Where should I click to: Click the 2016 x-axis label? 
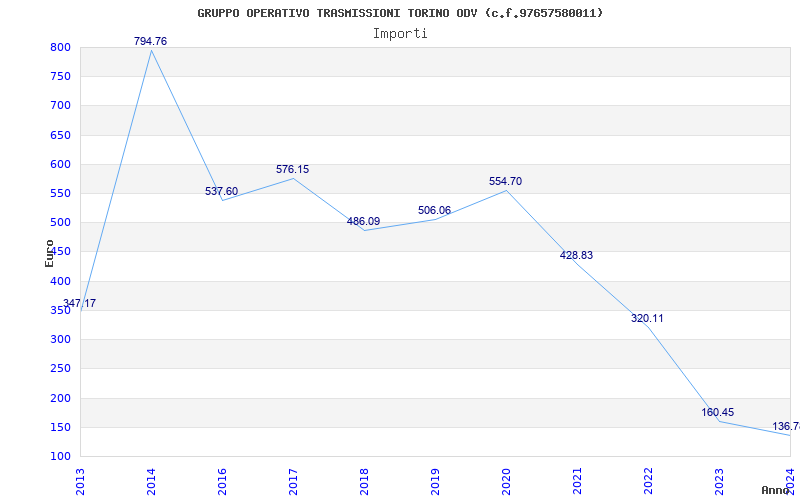[x=222, y=481]
